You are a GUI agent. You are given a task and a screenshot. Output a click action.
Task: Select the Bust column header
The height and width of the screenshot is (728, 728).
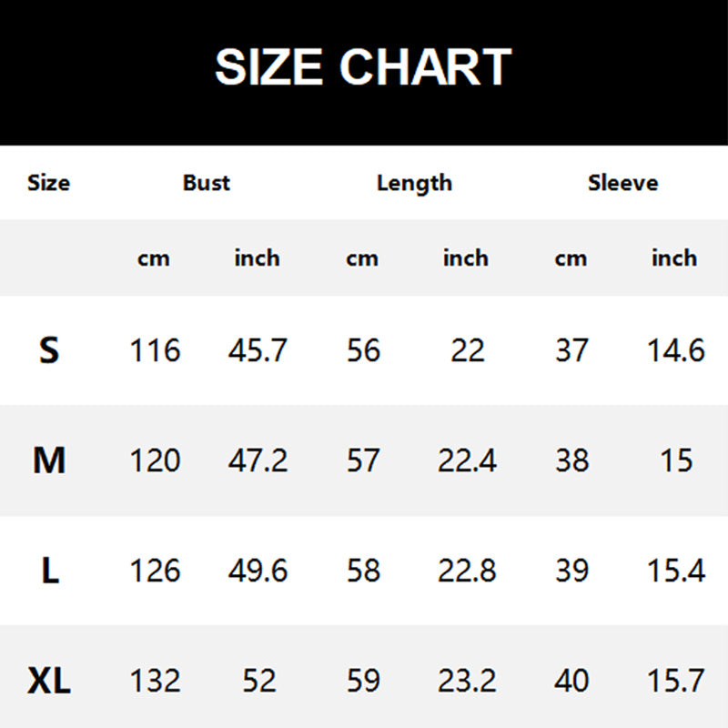coord(207,183)
